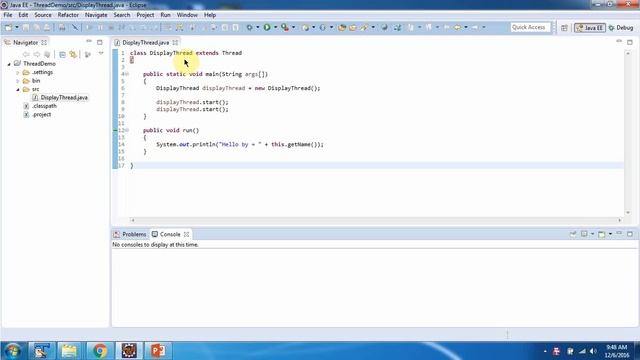640x360 pixels.
Task: Open Chrome from the taskbar
Action: pos(99,351)
